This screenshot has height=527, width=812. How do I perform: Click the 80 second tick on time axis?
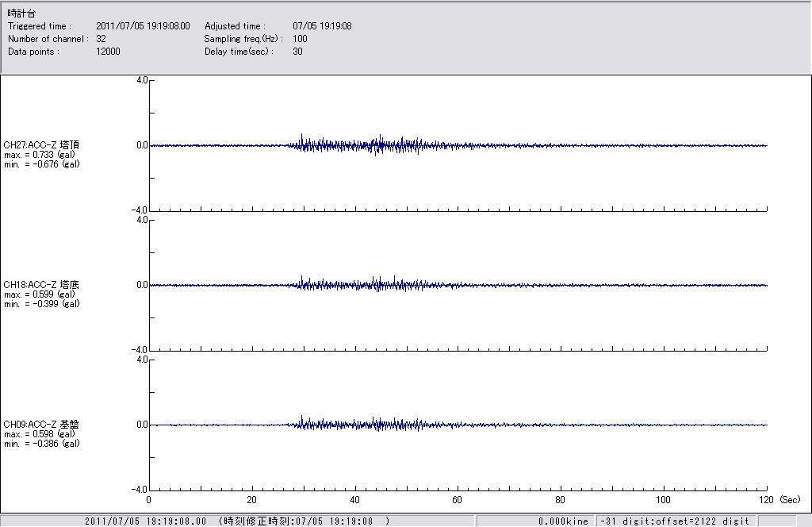(x=561, y=500)
